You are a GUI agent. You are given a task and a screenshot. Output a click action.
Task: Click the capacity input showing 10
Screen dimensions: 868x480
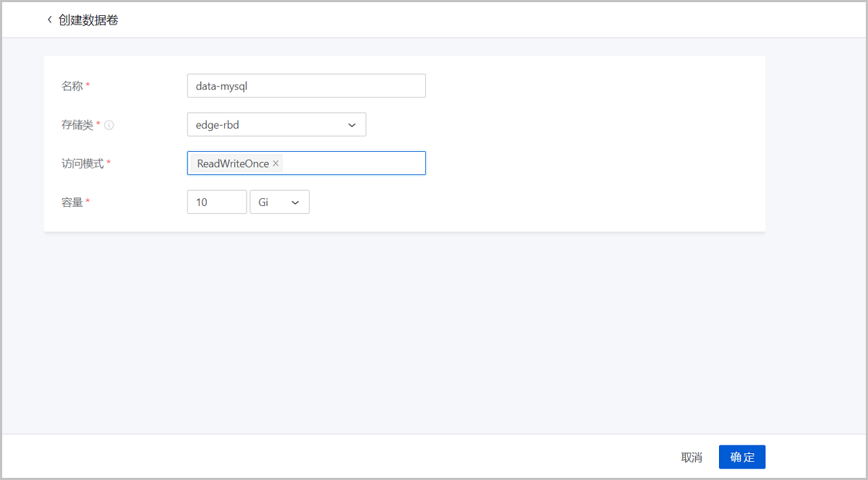click(216, 202)
